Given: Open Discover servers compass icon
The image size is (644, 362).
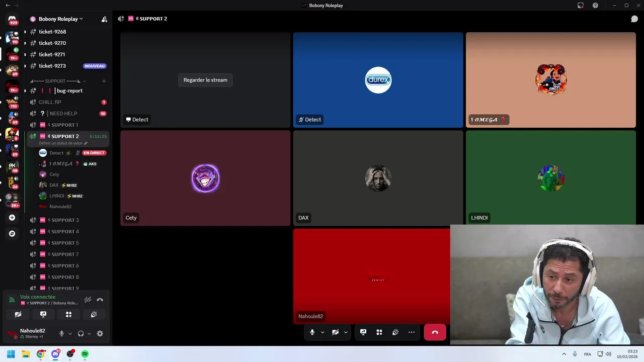Looking at the screenshot, I should click(x=12, y=234).
